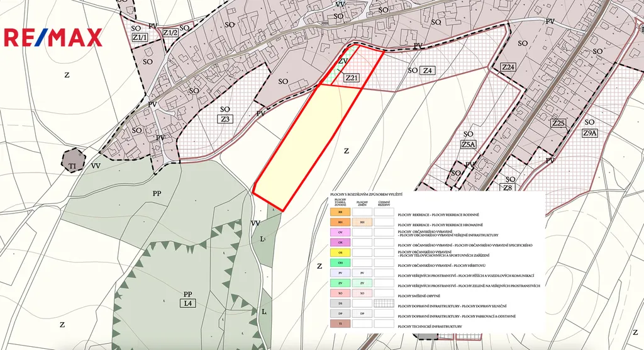Click the hexagonal TI marker on the map

tap(73, 161)
